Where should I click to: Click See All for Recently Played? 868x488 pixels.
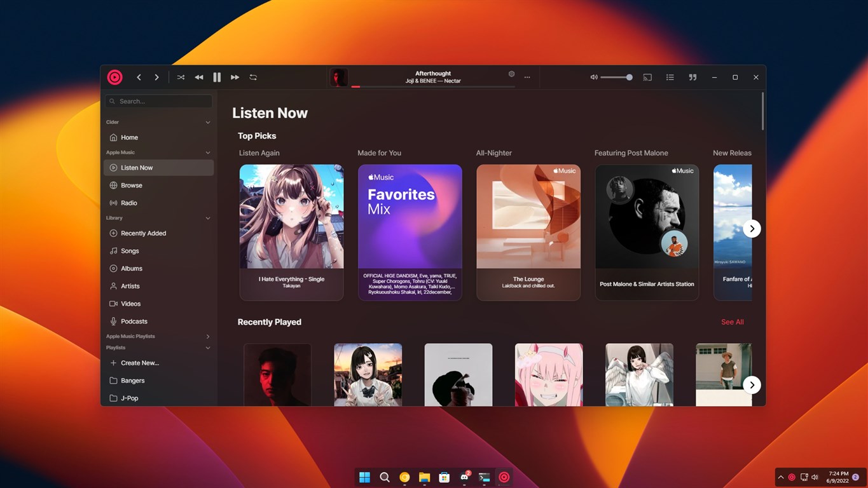click(732, 322)
